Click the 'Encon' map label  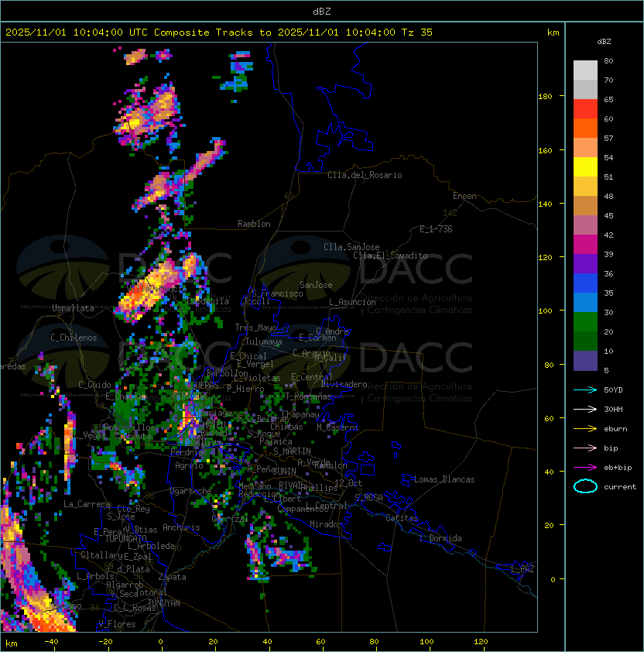tap(464, 196)
